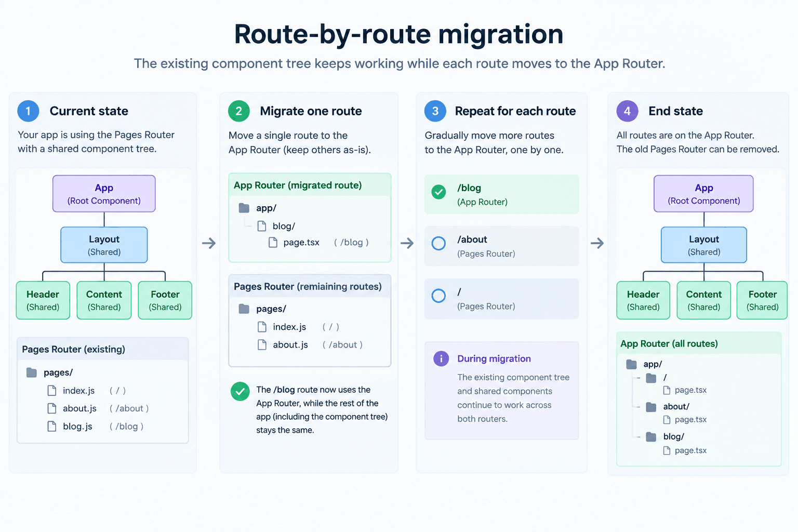The image size is (798, 532).
Task: Click the about/ folder name in App Router (all routes)
Action: point(676,407)
